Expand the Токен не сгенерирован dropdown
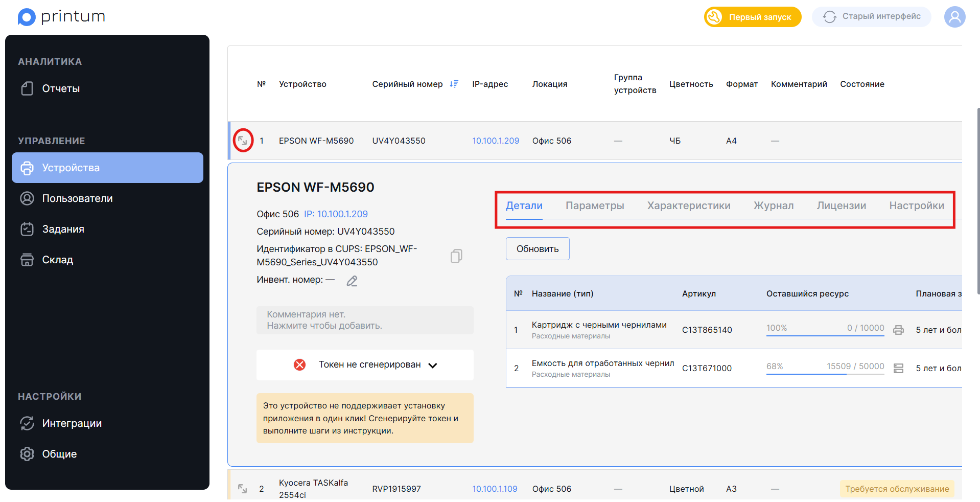The width and height of the screenshot is (980, 502). click(433, 365)
